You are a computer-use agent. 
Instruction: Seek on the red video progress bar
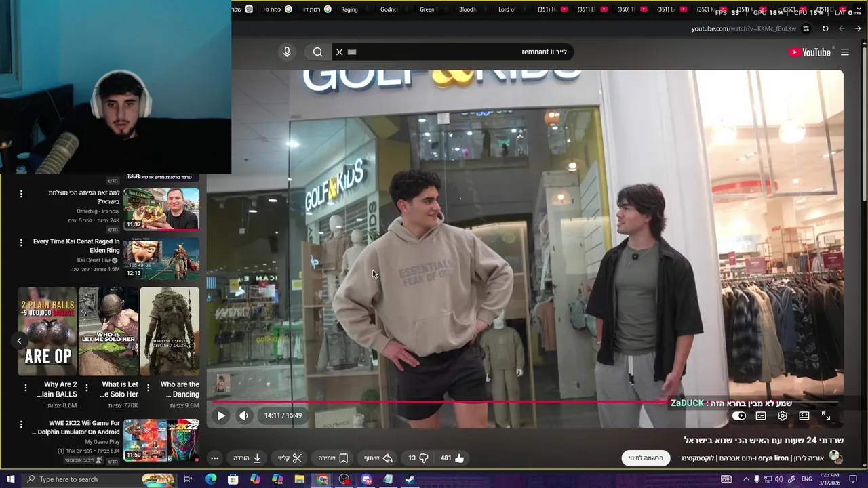pos(526,402)
